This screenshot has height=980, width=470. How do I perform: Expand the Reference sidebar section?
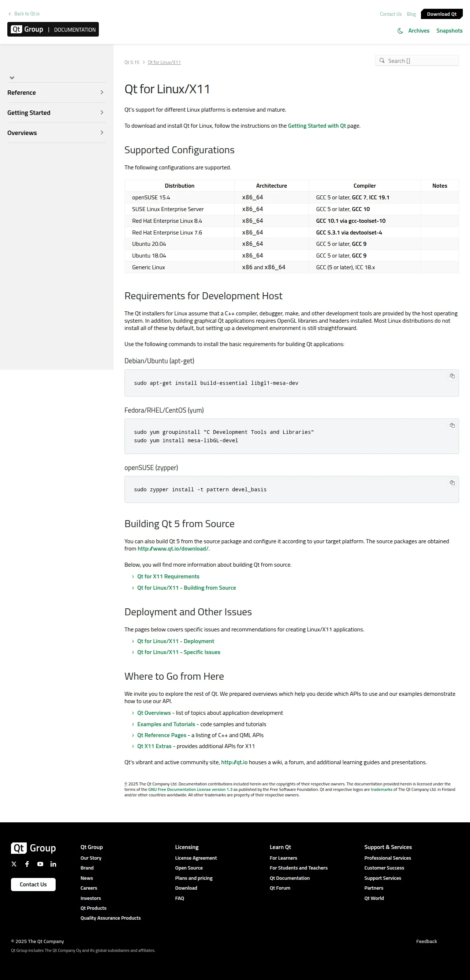coord(56,93)
